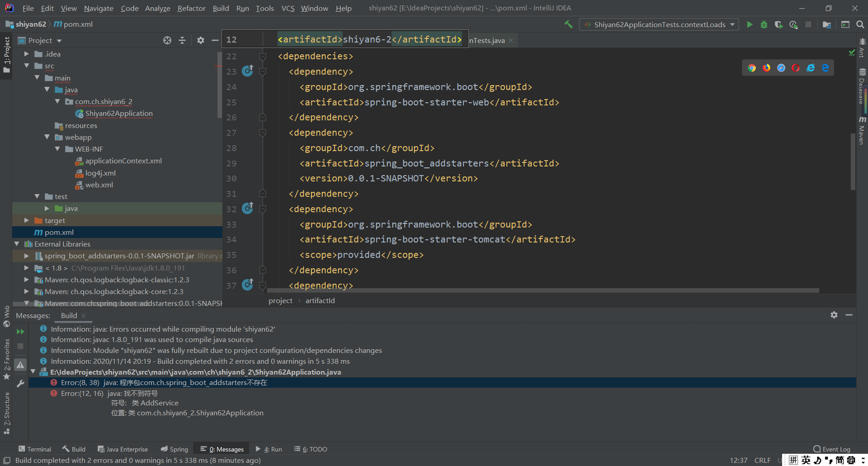Open the Event Log

(832, 449)
